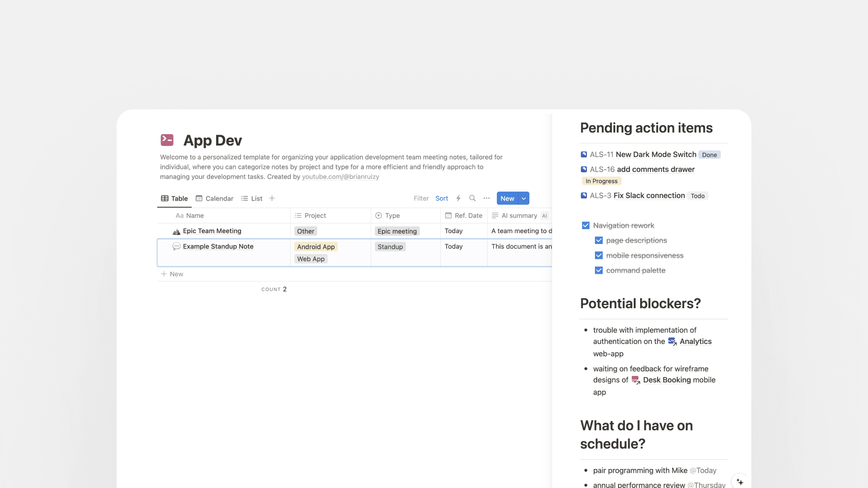
Task: Click the In Progress status badge
Action: (x=601, y=181)
